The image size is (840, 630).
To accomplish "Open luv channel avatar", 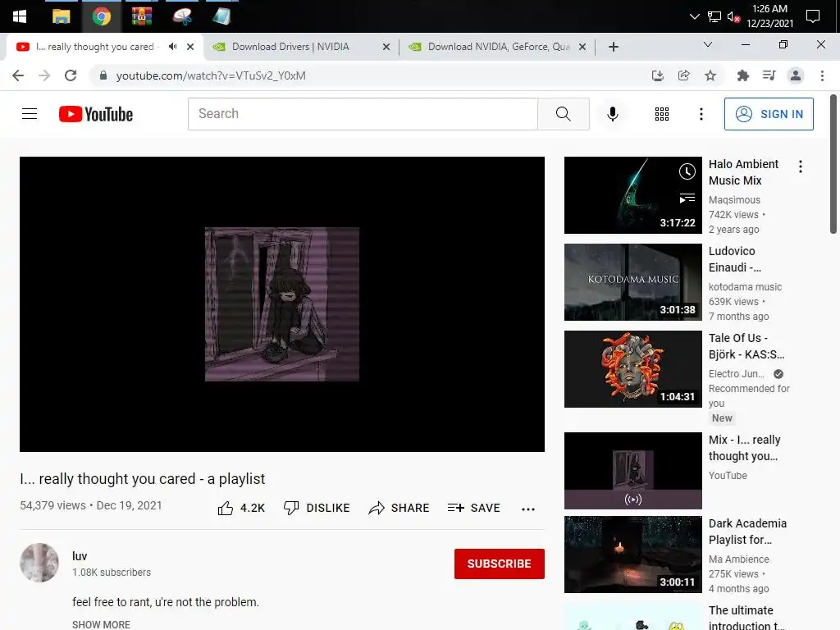I will 39,563.
